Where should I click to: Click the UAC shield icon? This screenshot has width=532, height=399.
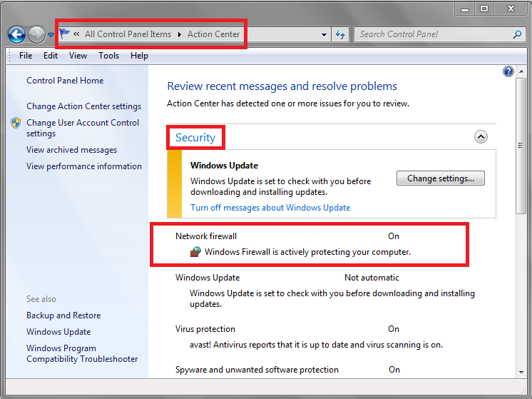coord(16,123)
